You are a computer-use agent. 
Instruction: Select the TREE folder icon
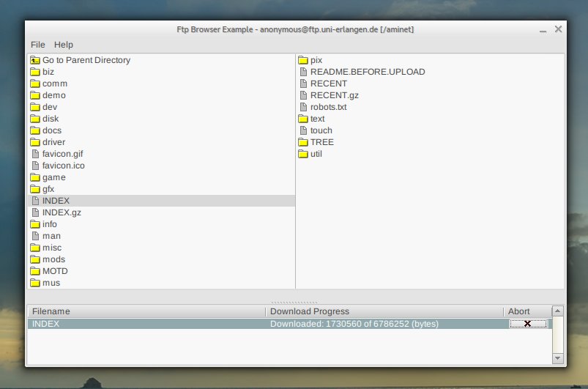tap(302, 142)
